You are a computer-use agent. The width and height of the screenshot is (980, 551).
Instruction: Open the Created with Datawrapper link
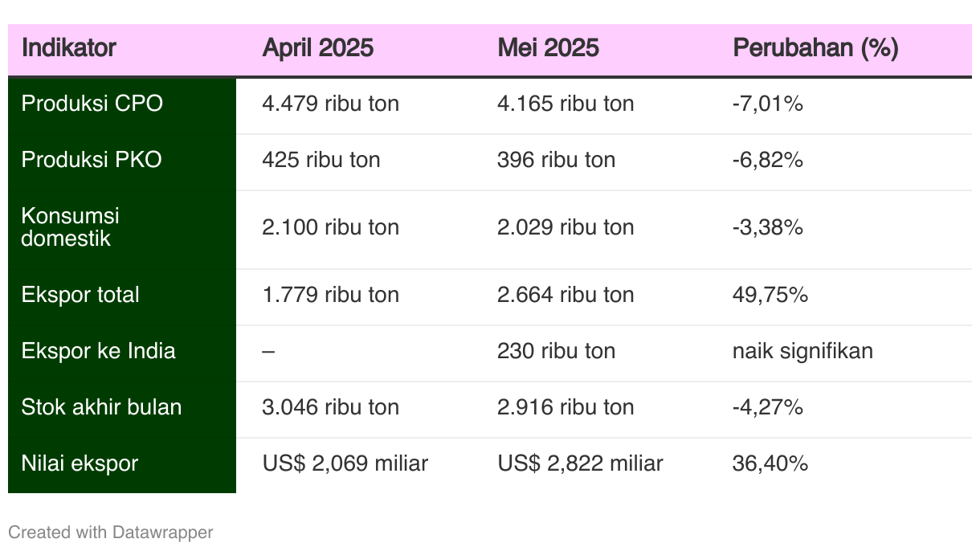111,532
